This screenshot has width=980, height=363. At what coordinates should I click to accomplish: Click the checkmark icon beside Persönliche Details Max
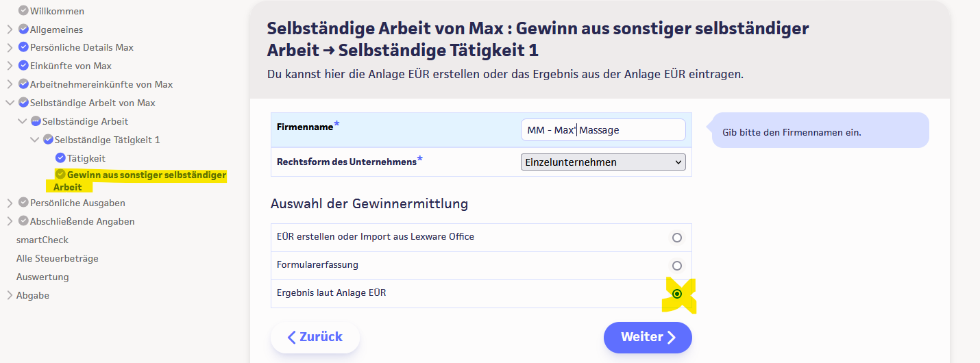(x=23, y=48)
